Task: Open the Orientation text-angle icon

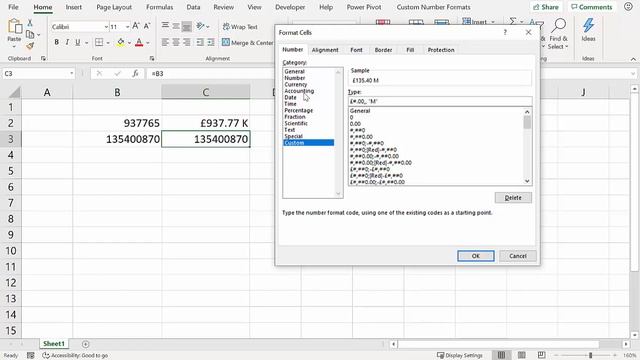Action: pos(200,26)
